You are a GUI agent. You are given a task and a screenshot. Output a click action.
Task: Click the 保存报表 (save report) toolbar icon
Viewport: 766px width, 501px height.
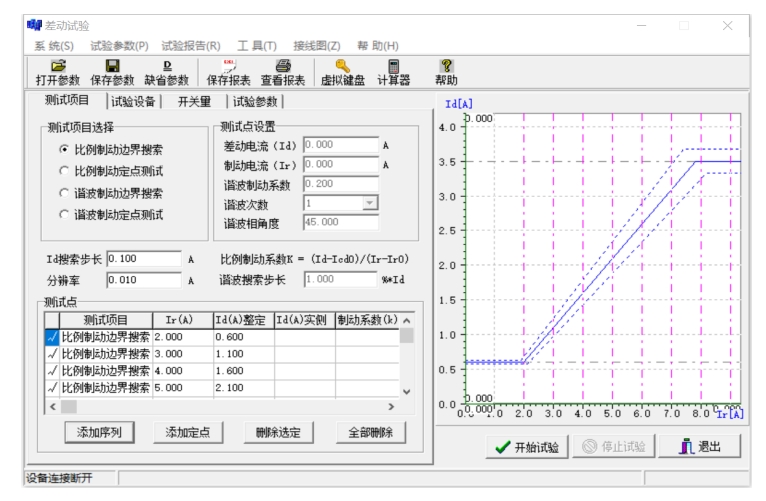tap(228, 65)
